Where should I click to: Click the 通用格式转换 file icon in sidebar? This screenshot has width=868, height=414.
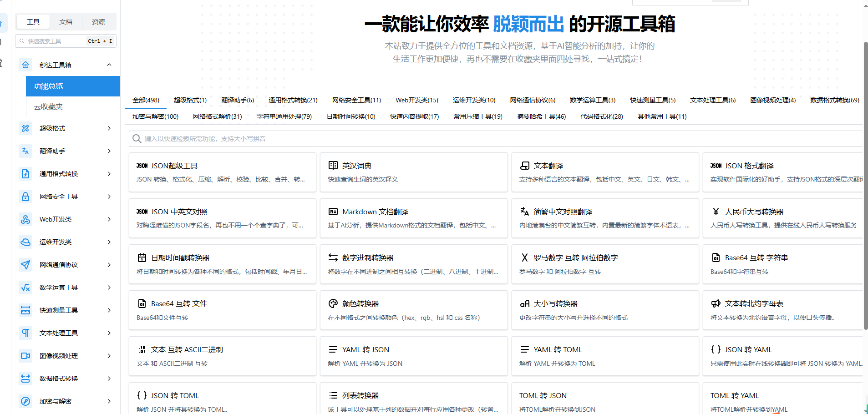pyautogui.click(x=25, y=174)
